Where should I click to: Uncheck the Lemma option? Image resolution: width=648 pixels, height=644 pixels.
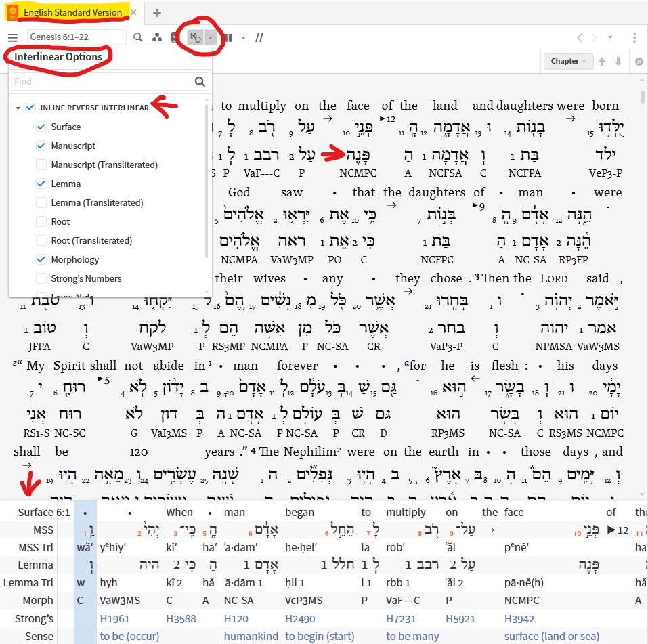tap(41, 184)
